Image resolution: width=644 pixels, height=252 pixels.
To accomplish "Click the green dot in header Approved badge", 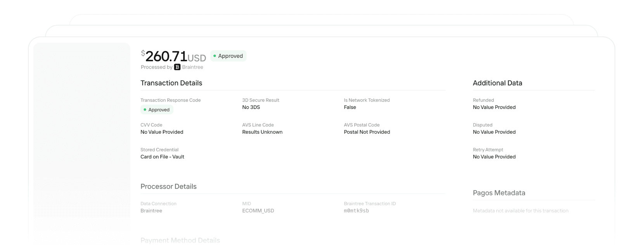I will pos(215,56).
